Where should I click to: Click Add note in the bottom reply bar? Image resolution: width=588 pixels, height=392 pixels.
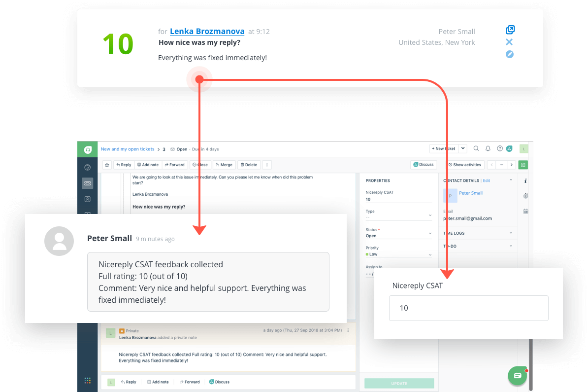coord(158,382)
